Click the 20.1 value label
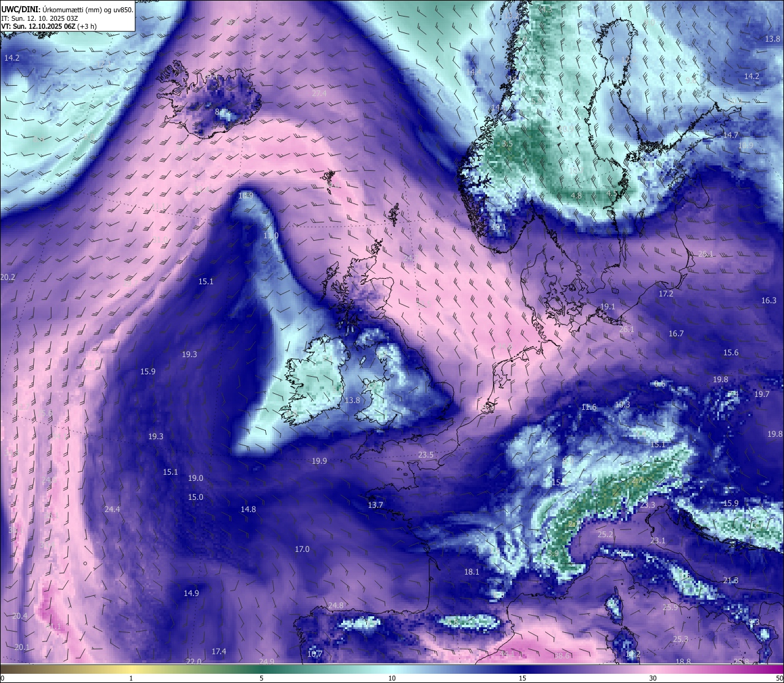 click(x=21, y=647)
